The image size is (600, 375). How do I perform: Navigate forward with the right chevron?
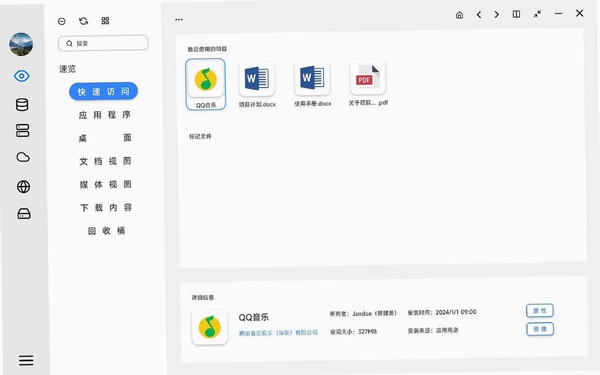(496, 15)
